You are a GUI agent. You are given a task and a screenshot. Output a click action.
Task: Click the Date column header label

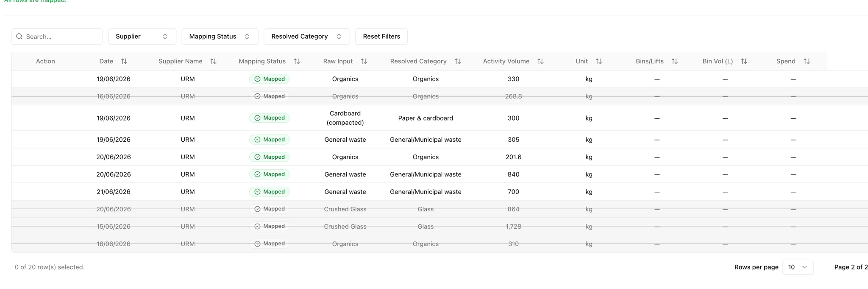(x=106, y=61)
